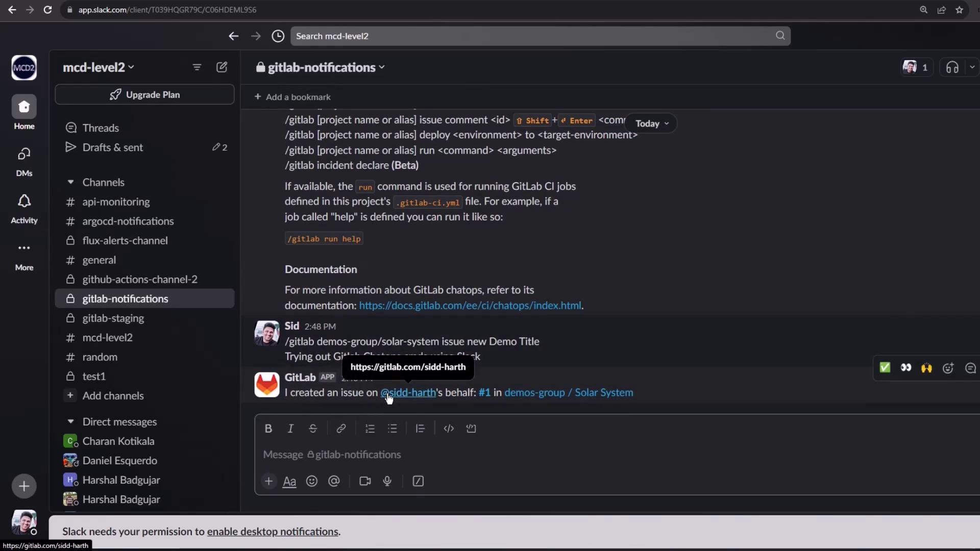980x551 pixels.
Task: Click the Bold formatting icon
Action: click(x=268, y=429)
